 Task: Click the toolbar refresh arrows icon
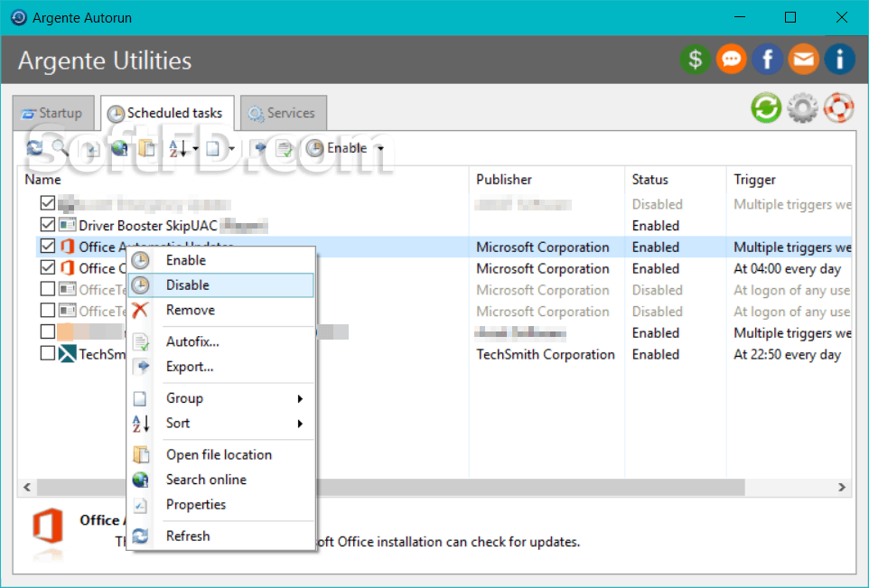34,148
